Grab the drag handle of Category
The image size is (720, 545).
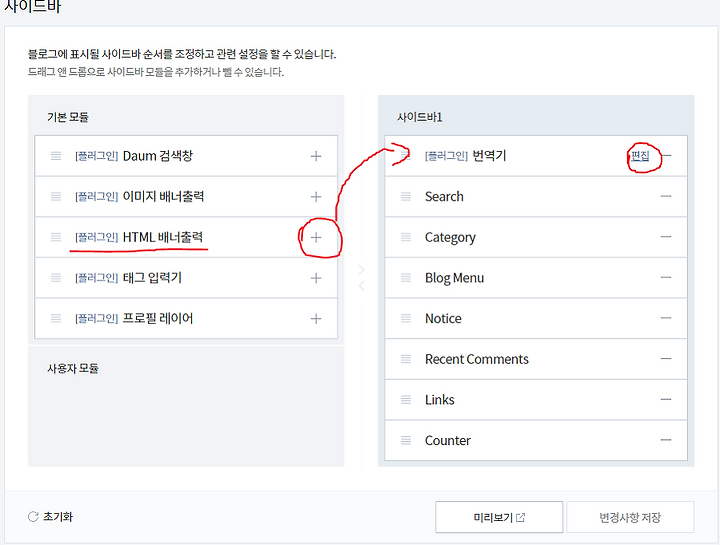[406, 237]
